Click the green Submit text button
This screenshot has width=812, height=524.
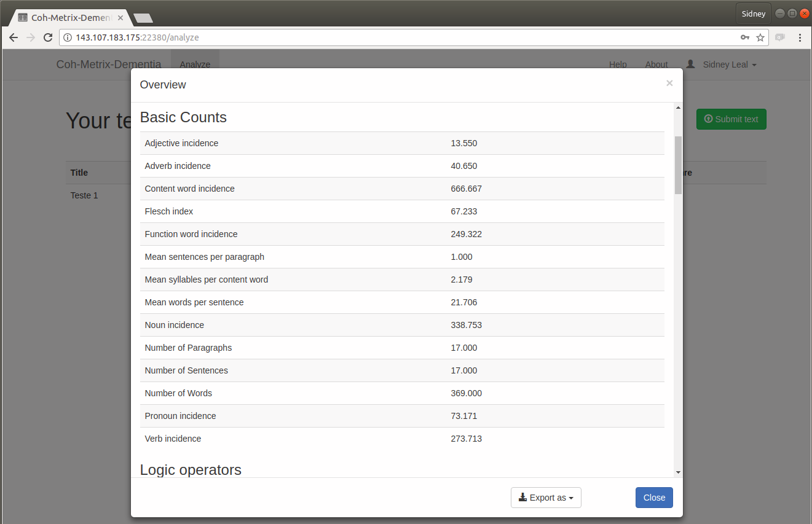731,119
